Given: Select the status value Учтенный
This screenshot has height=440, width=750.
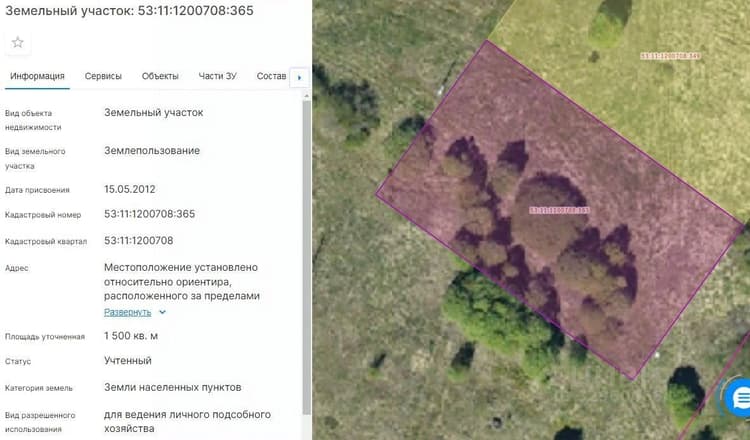Looking at the screenshot, I should (x=128, y=361).
